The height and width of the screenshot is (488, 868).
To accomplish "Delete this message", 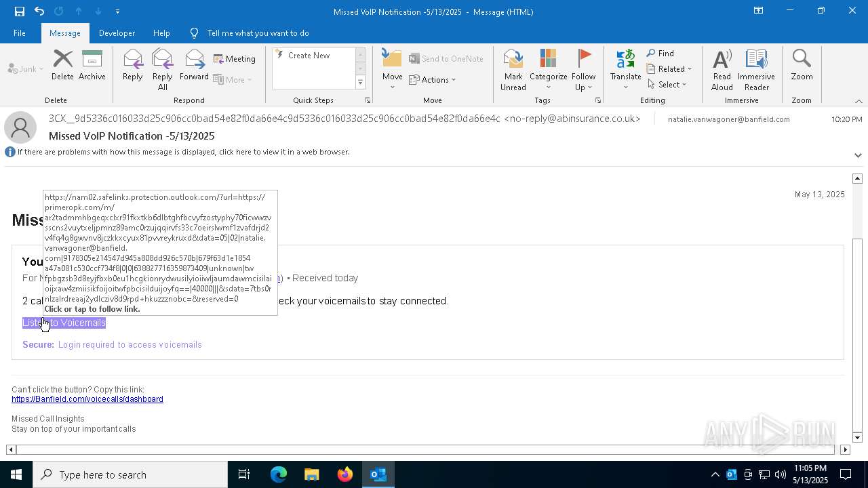I will (62, 65).
